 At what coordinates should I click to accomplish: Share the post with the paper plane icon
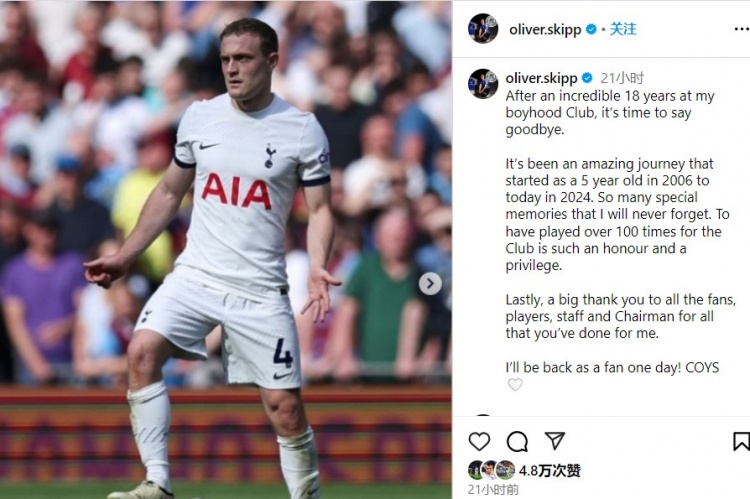555,441
